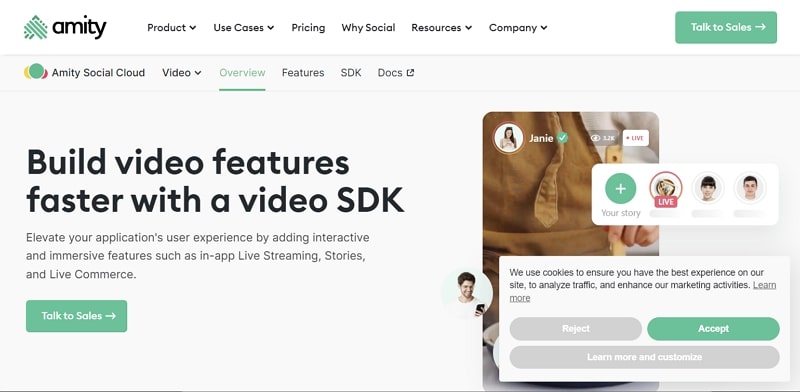Open the Why Social page

click(368, 28)
